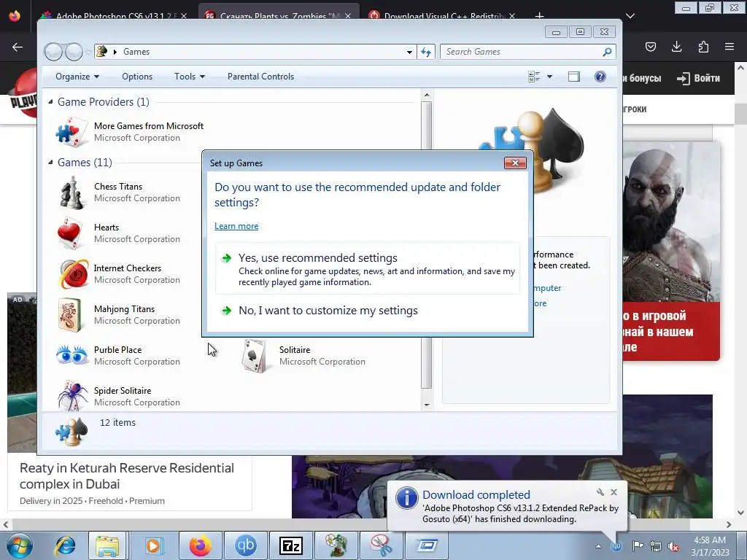
Task: Open qBittorrent taskbar icon
Action: 245,545
